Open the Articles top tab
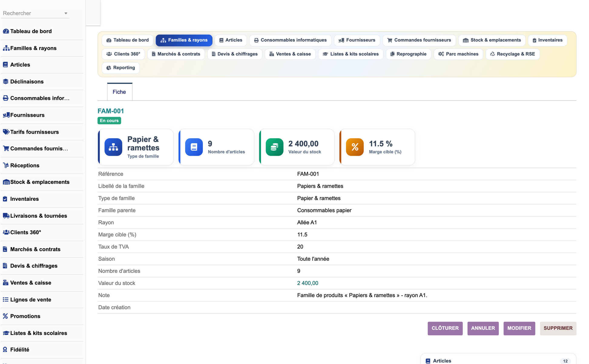The width and height of the screenshot is (589, 364). click(231, 40)
